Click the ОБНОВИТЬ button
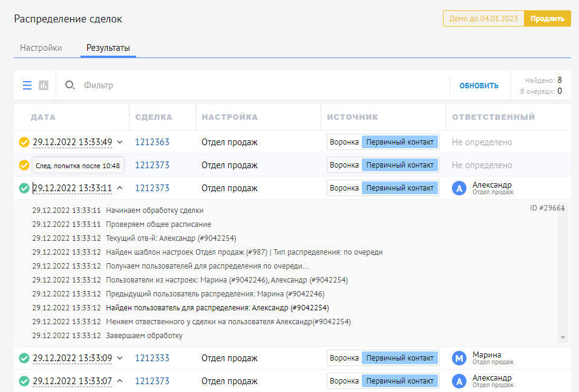Image resolution: width=579 pixels, height=392 pixels. tap(479, 86)
